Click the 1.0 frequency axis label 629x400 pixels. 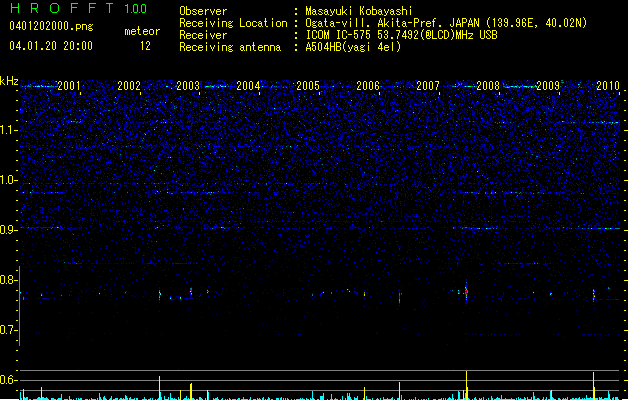8,180
